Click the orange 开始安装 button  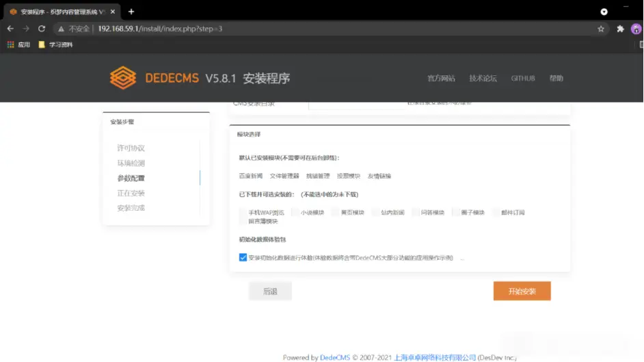(522, 291)
